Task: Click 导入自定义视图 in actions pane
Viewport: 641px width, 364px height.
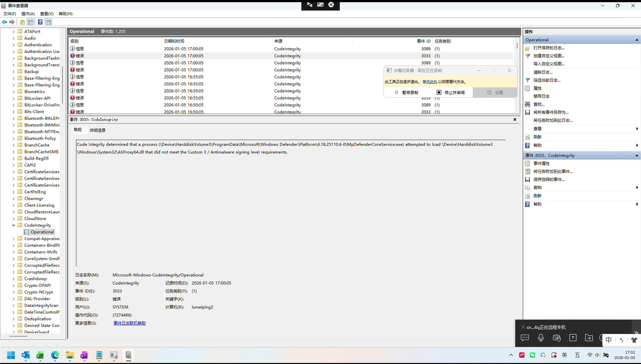Action: click(549, 64)
